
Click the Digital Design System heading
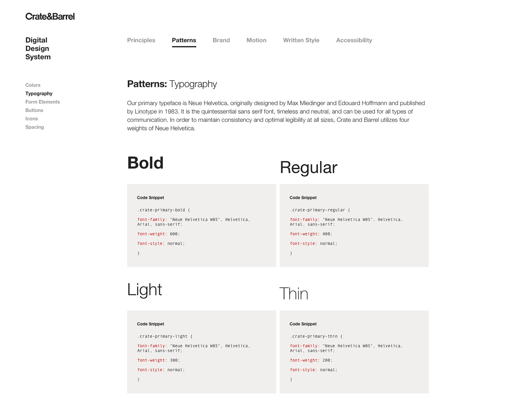click(38, 49)
